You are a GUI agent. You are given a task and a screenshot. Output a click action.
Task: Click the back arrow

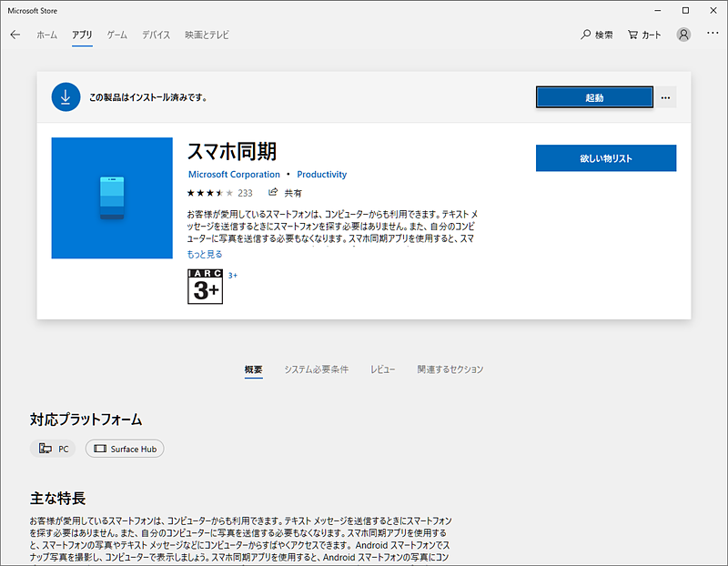tap(15, 35)
